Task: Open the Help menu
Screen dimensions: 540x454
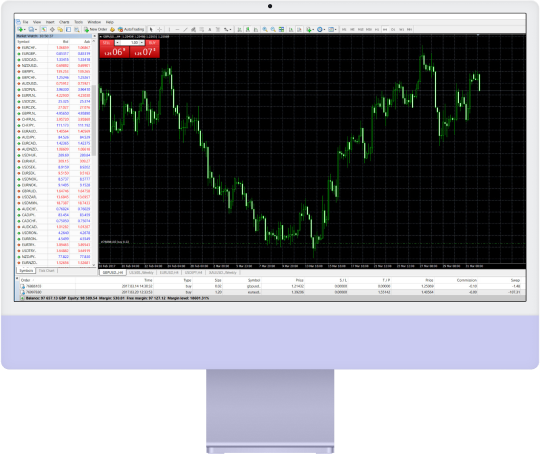Action: [110, 22]
